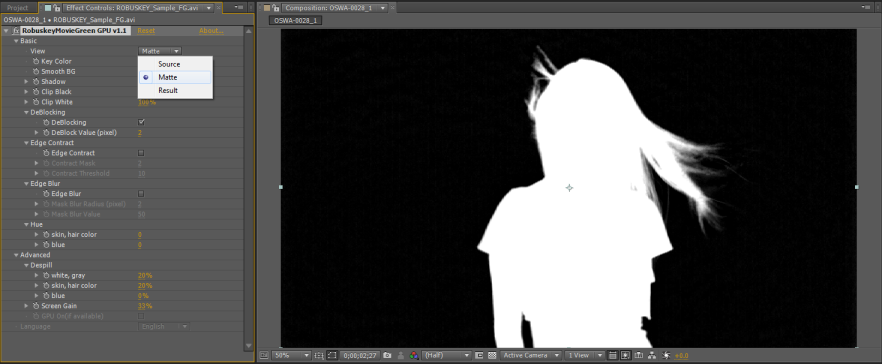This screenshot has height=364, width=882.
Task: Click the Screen Gain 33% value
Action: pos(145,305)
